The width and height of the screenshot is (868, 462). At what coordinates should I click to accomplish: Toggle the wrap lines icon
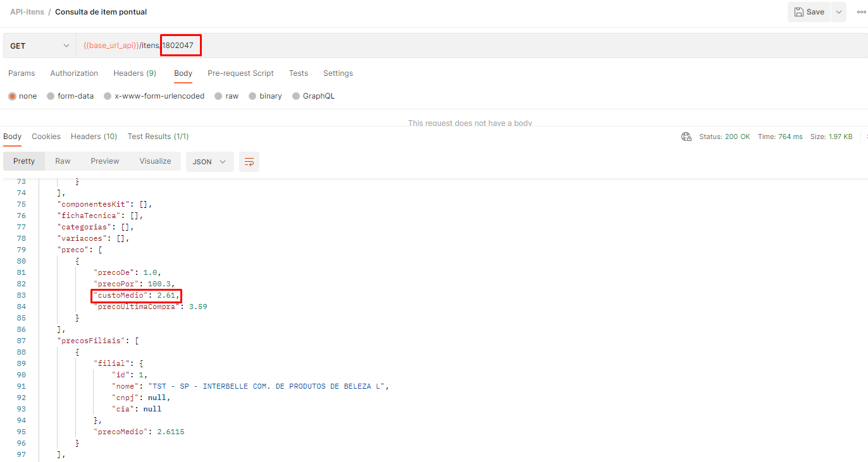[x=249, y=162]
